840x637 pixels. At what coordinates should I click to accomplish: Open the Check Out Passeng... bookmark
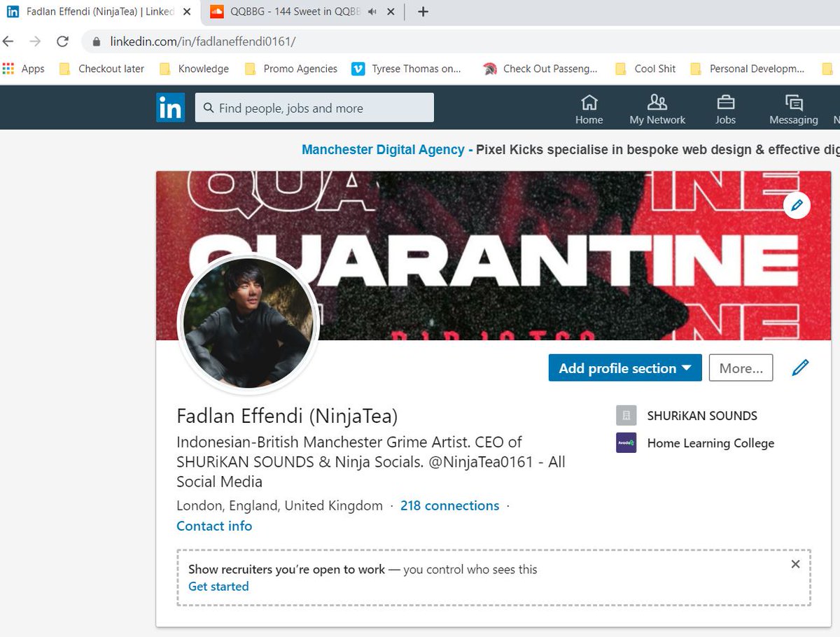click(540, 69)
